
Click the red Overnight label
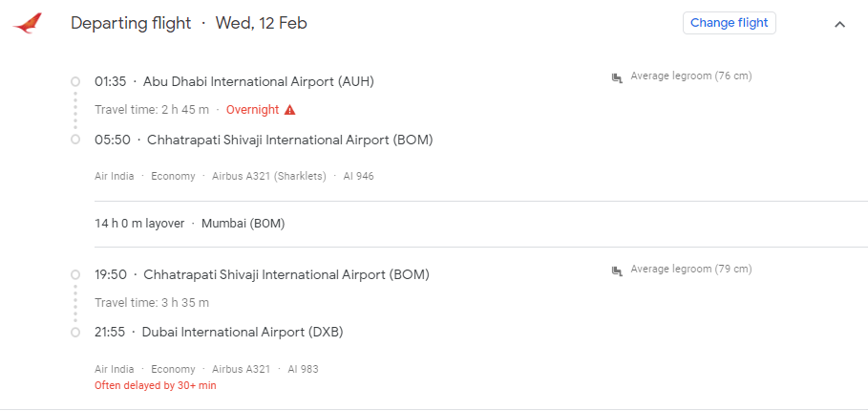click(x=252, y=110)
